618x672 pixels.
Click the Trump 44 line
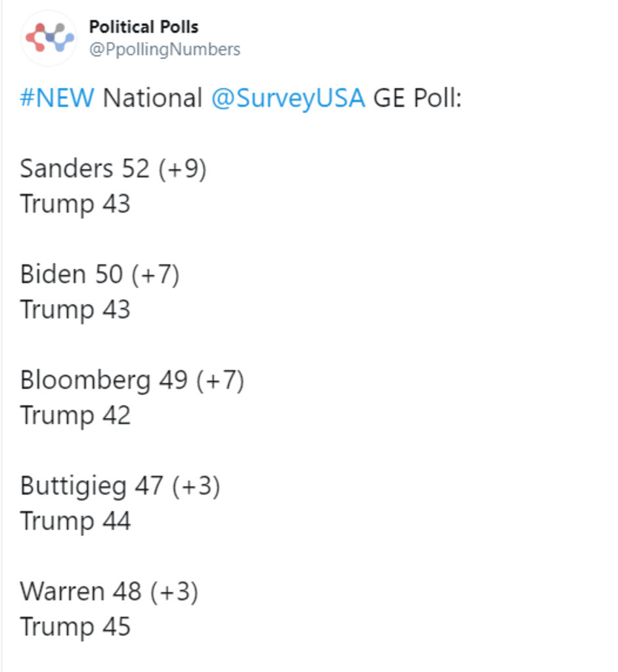pos(75,521)
